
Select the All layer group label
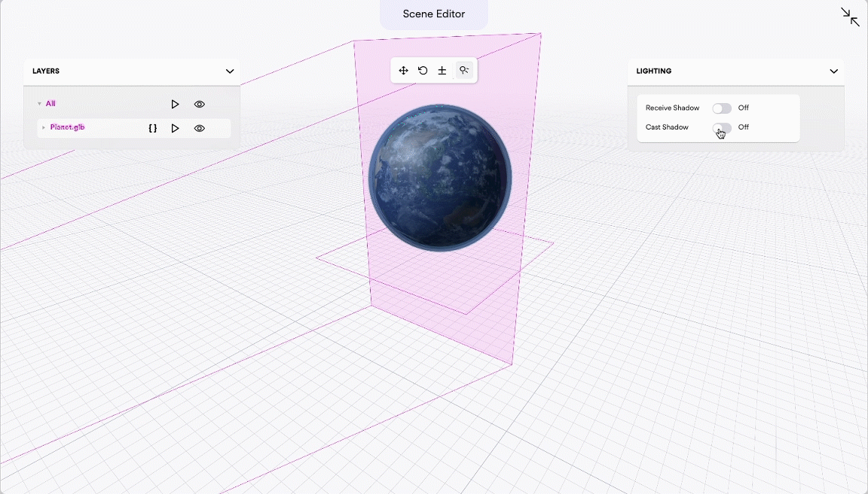pyautogui.click(x=50, y=104)
